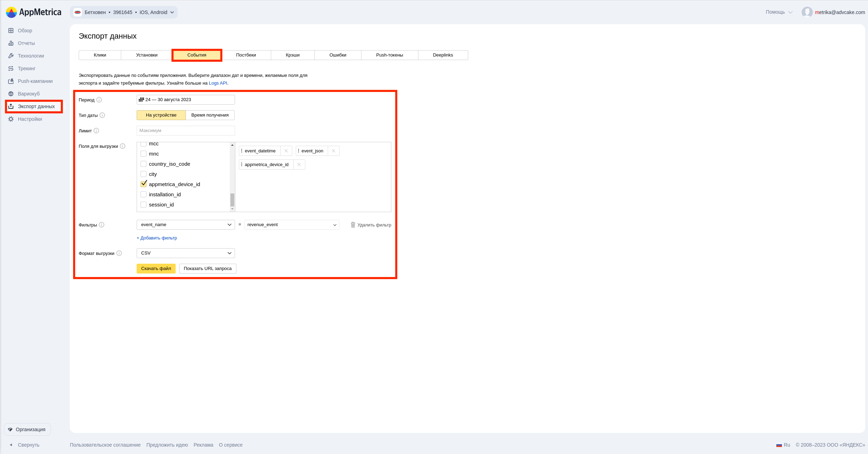
Task: Open the event_name filter dropdown
Action: click(186, 225)
